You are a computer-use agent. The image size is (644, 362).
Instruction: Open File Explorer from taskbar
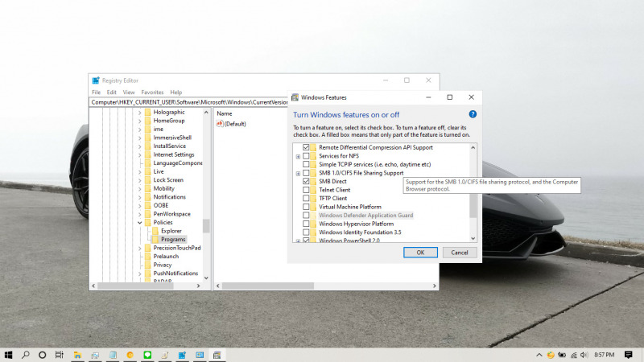pos(77,355)
